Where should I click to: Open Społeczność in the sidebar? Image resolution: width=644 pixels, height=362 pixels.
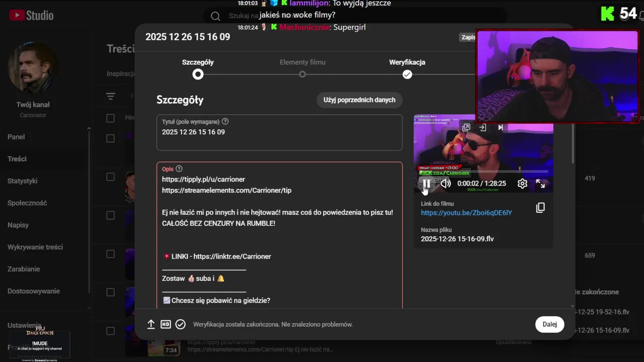27,203
